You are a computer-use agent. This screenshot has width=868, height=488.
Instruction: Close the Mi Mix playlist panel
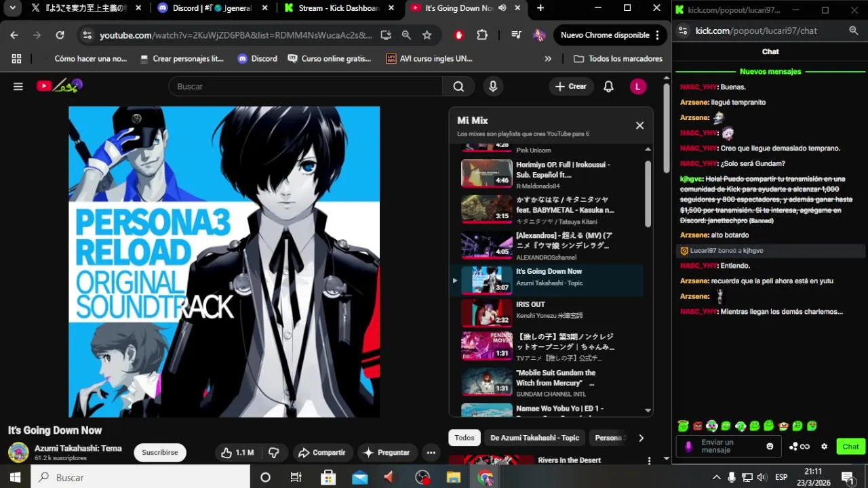(639, 125)
